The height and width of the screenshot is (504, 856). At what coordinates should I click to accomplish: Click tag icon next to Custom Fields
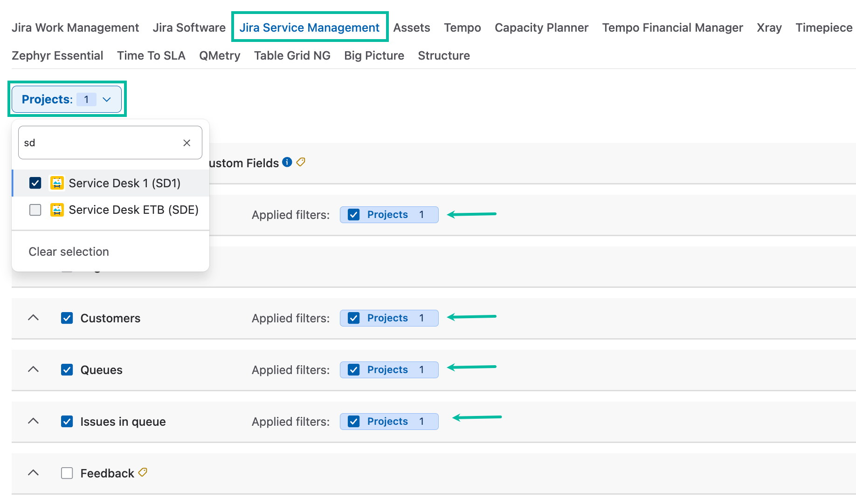click(301, 162)
